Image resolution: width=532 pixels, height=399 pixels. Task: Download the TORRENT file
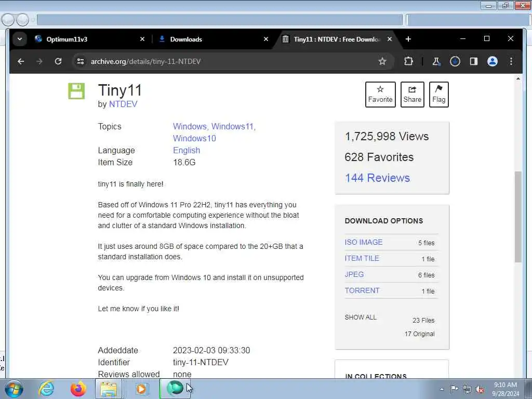(362, 291)
